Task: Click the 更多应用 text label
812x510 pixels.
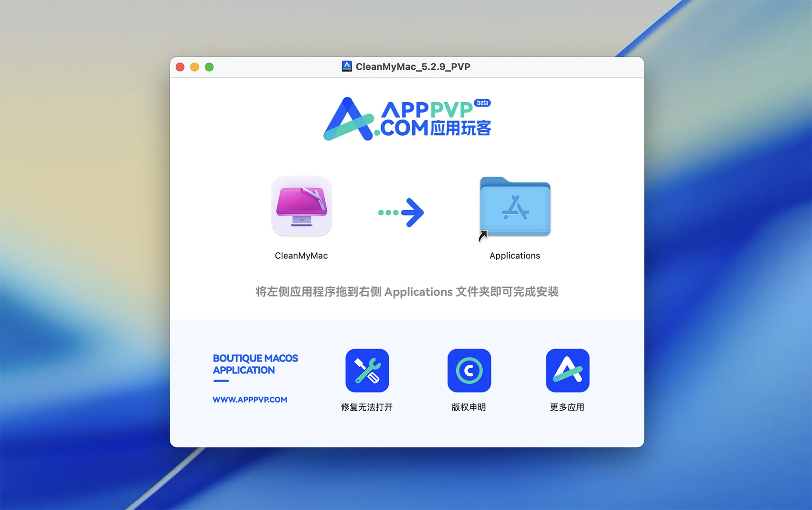Action: tap(567, 407)
